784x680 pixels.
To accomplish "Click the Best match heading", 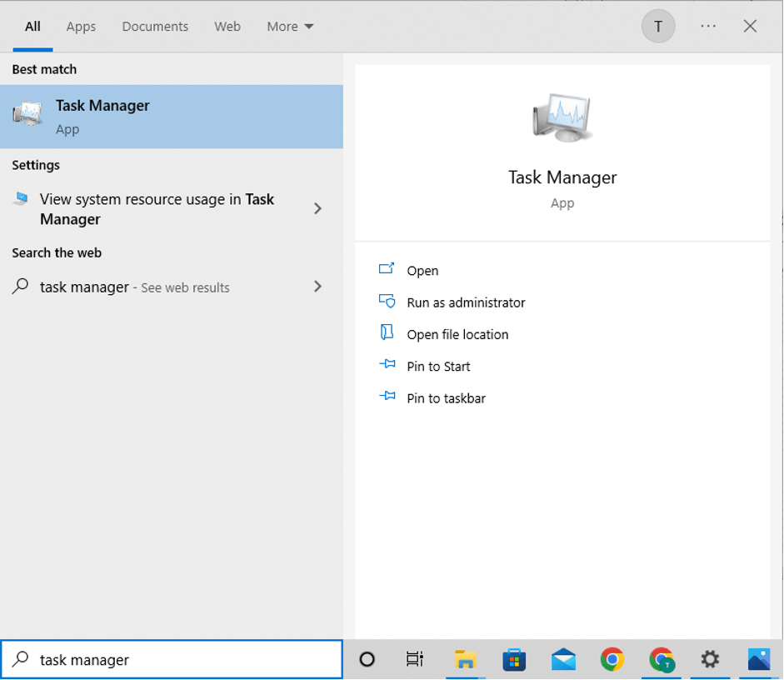I will tap(44, 69).
